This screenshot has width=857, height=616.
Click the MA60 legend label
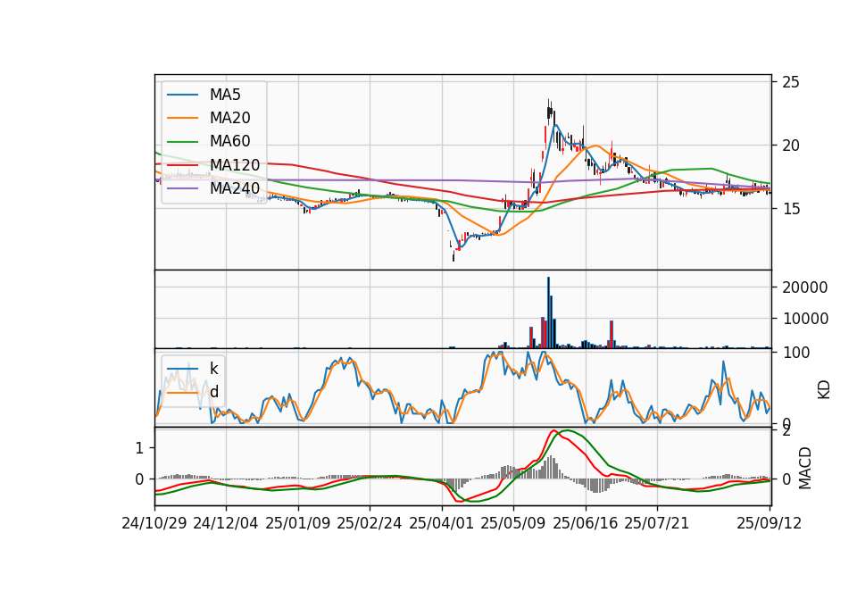tap(229, 142)
